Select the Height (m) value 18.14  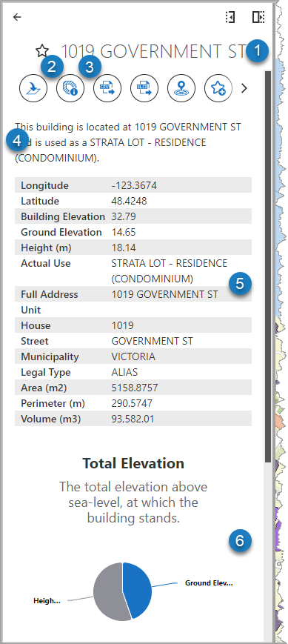click(x=124, y=248)
